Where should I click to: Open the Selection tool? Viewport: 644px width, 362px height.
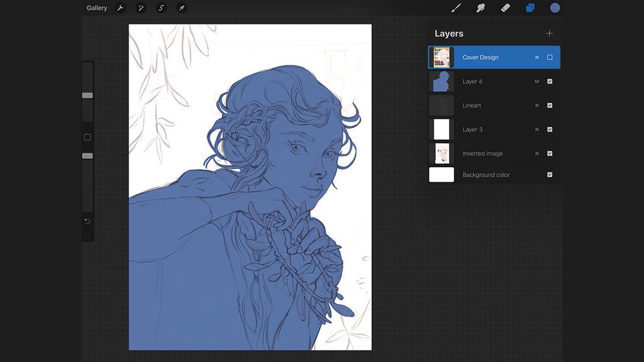162,8
